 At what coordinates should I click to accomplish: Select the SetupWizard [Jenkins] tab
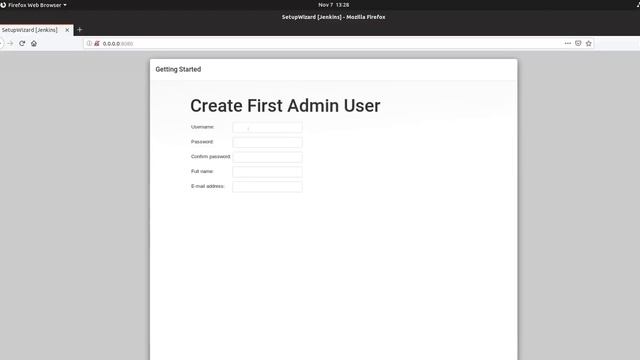click(36, 30)
